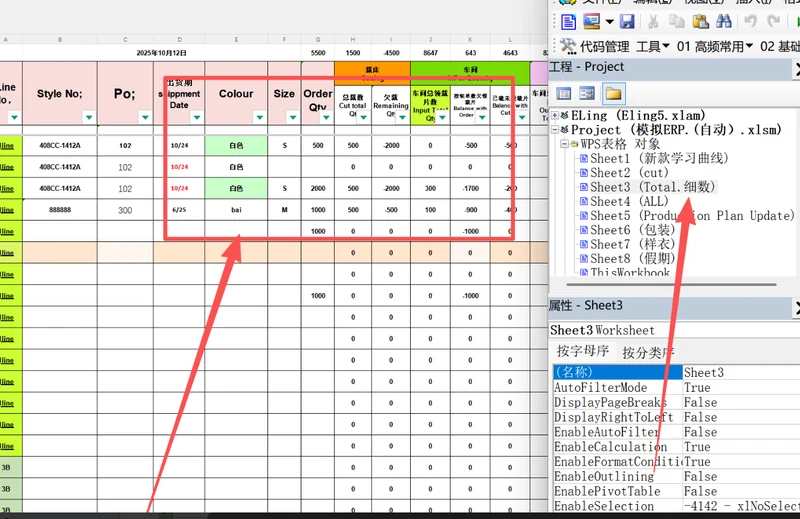Click the View WPS Spreadsheet toolbar icon

(x=568, y=22)
